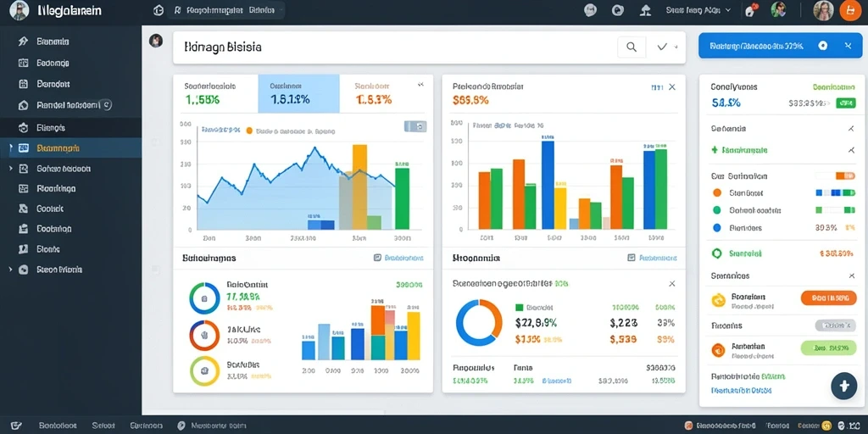Click the orange round icon above the blue link

[x=718, y=350]
